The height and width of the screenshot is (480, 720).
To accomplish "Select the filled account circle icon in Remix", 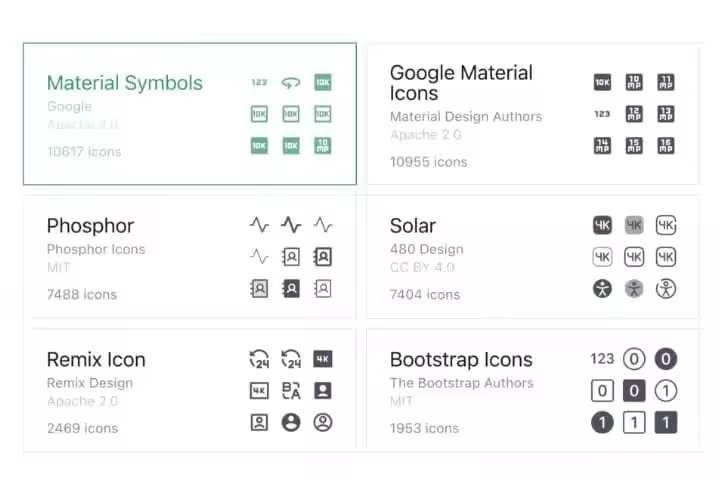I will [291, 423].
